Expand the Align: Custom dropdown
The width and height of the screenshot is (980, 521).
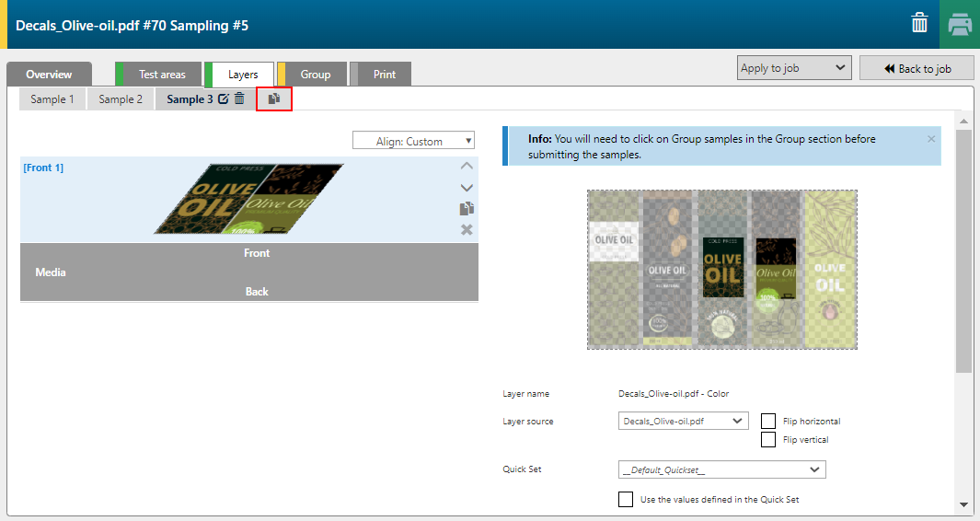413,141
